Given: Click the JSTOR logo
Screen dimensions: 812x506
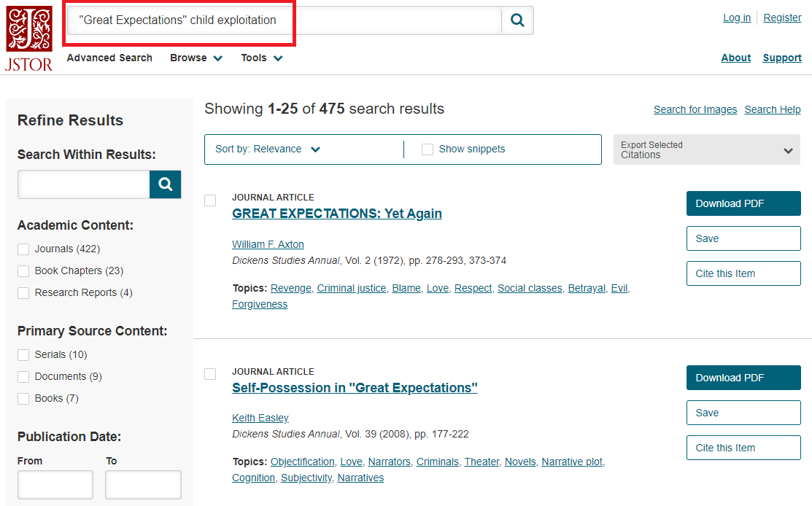Looking at the screenshot, I should pos(29,39).
